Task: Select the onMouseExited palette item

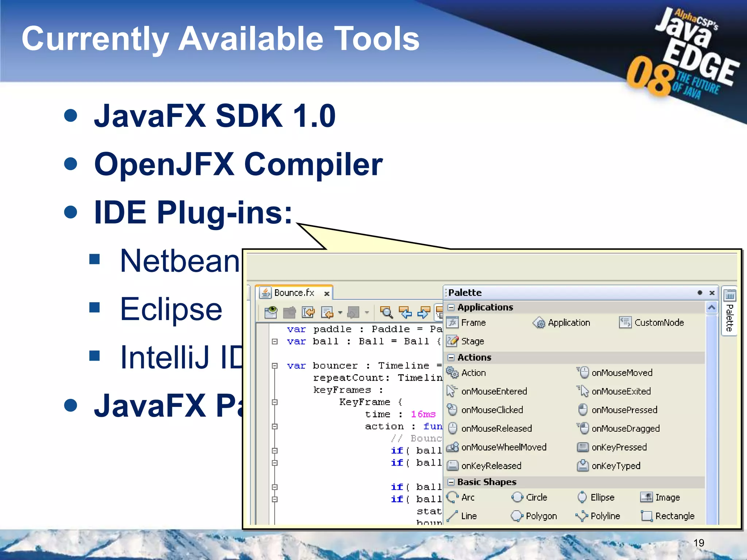Action: [x=614, y=391]
